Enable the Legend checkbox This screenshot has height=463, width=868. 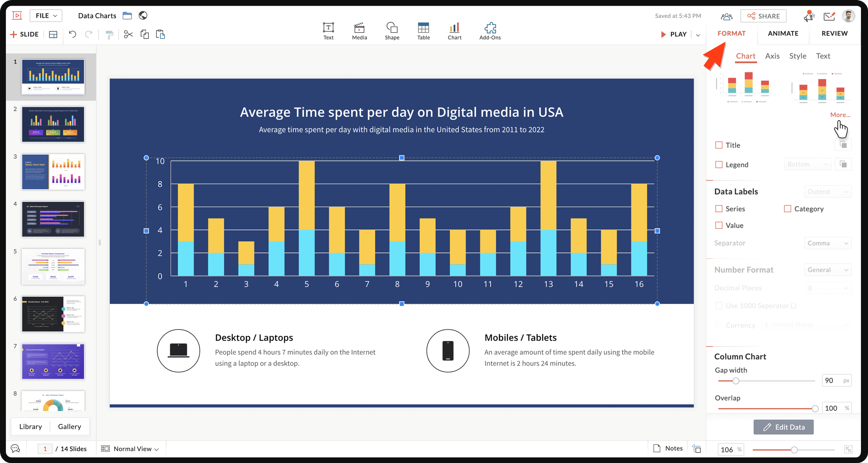719,165
